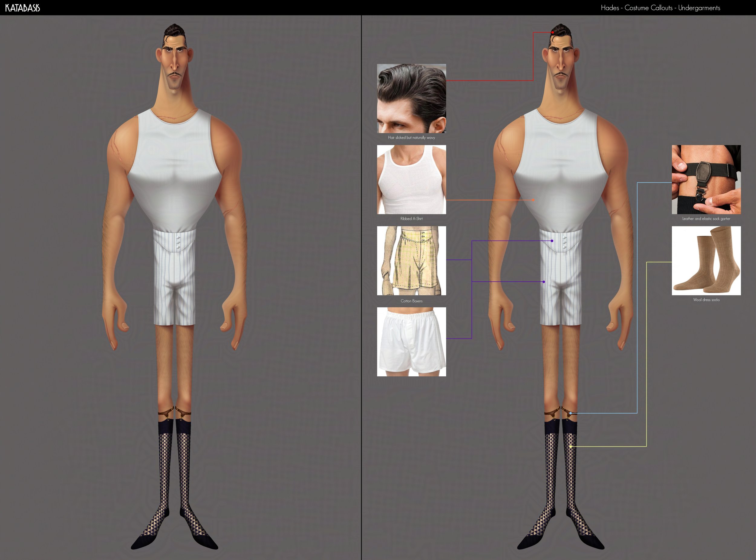Click the KATABASIS logo title
The width and height of the screenshot is (756, 560).
(x=22, y=8)
